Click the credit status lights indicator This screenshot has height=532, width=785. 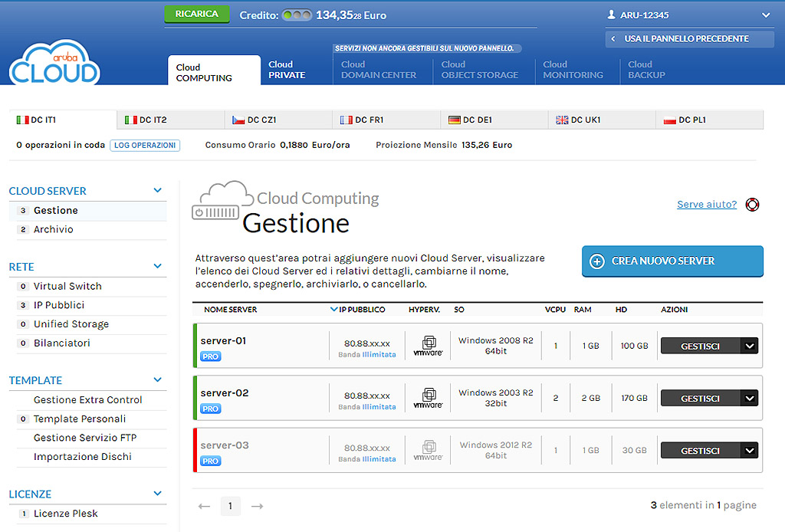click(x=297, y=15)
